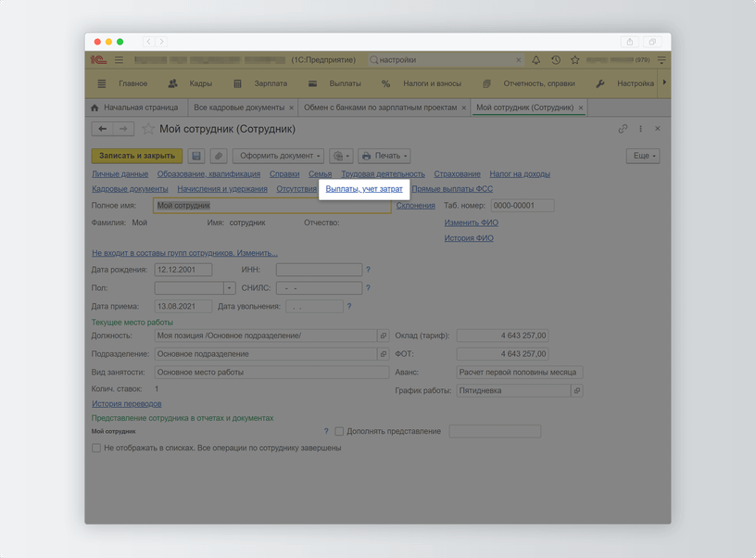Open the hamburger menu beside the 1C logo

click(x=120, y=60)
